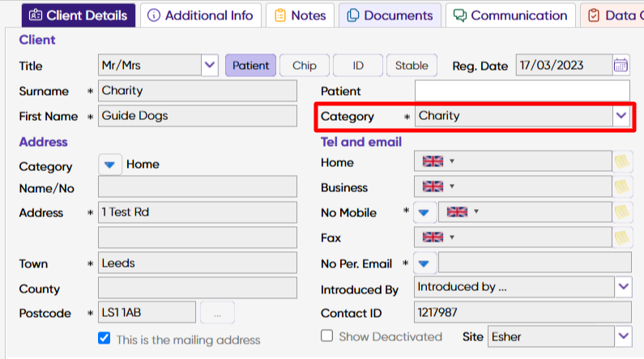Switch to the Additional Info tab
This screenshot has width=644, height=359.
pyautogui.click(x=200, y=15)
